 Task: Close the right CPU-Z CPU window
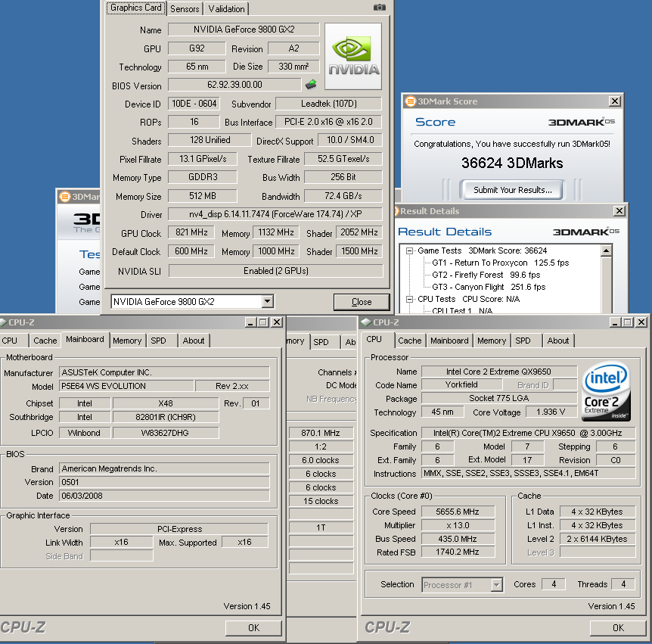click(x=641, y=322)
